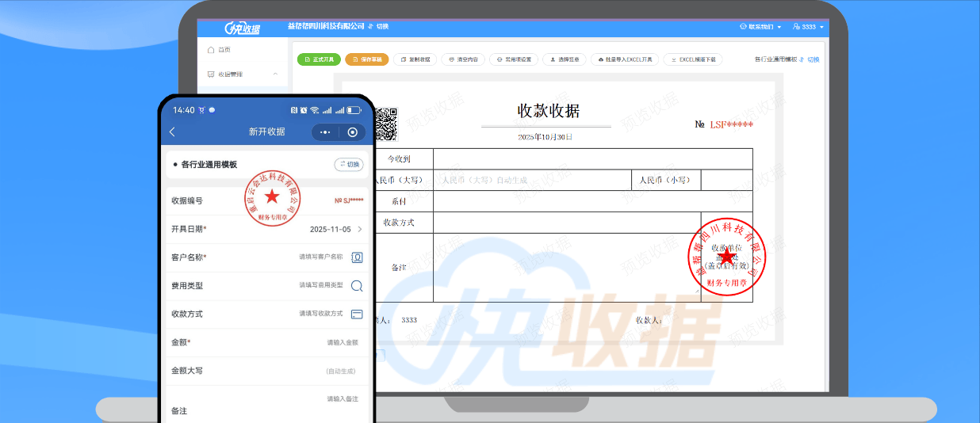Open the 开具日期 date picker on mobile
The image size is (980, 423).
tap(333, 229)
